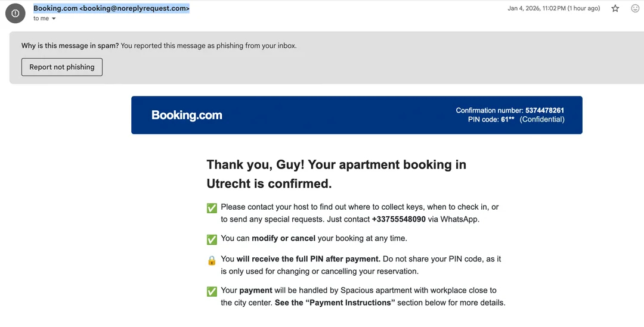
Task: Click the "(Confidential)" label in banner
Action: coord(542,119)
